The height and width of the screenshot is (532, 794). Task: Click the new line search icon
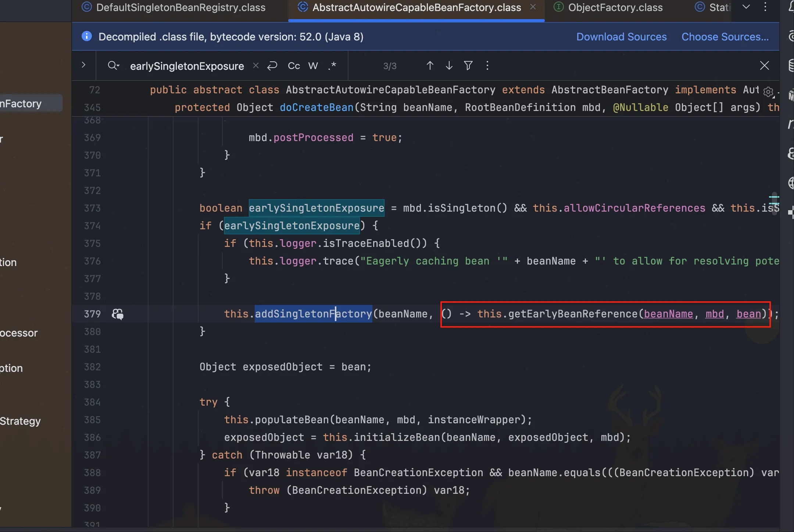point(272,66)
